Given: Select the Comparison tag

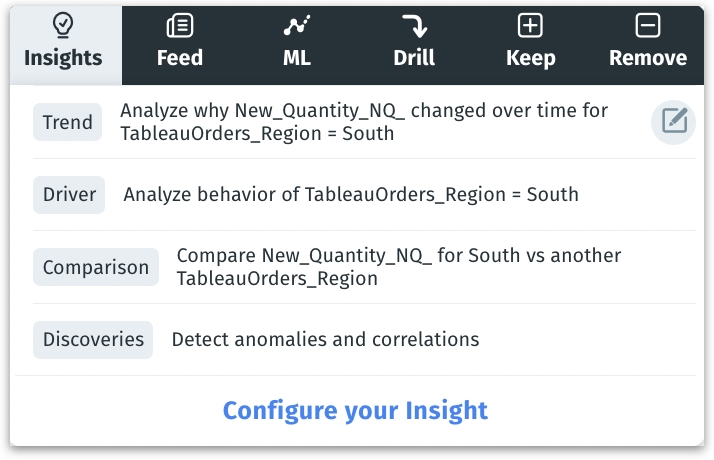Looking at the screenshot, I should [x=96, y=267].
